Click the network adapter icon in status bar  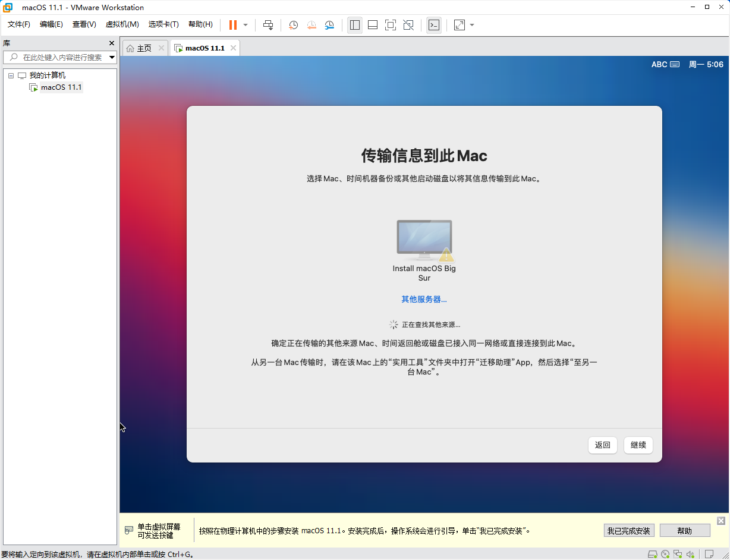point(678,553)
